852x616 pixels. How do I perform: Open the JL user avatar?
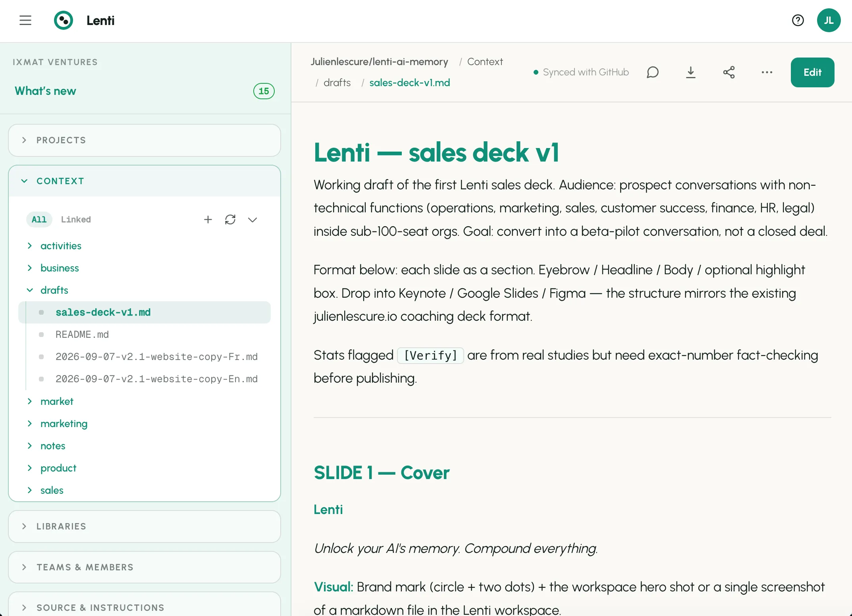click(x=829, y=20)
